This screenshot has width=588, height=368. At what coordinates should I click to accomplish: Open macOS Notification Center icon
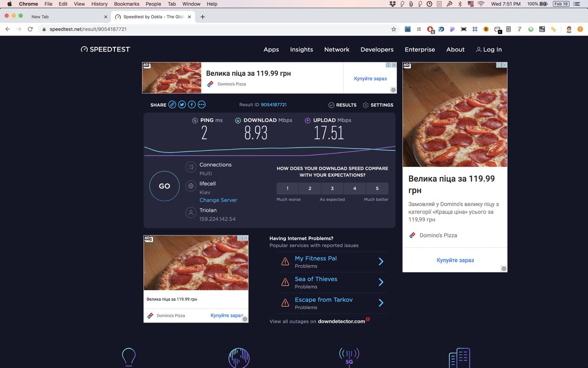[x=577, y=4]
